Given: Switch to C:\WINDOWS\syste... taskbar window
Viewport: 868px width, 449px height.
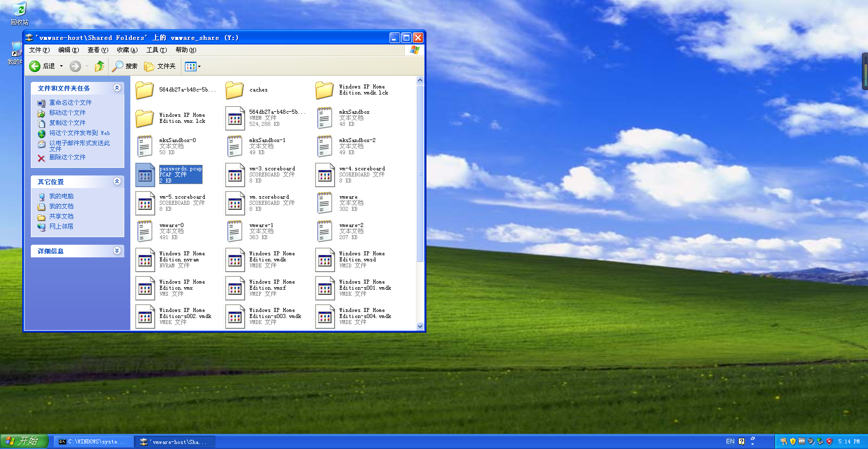Looking at the screenshot, I should 93,442.
